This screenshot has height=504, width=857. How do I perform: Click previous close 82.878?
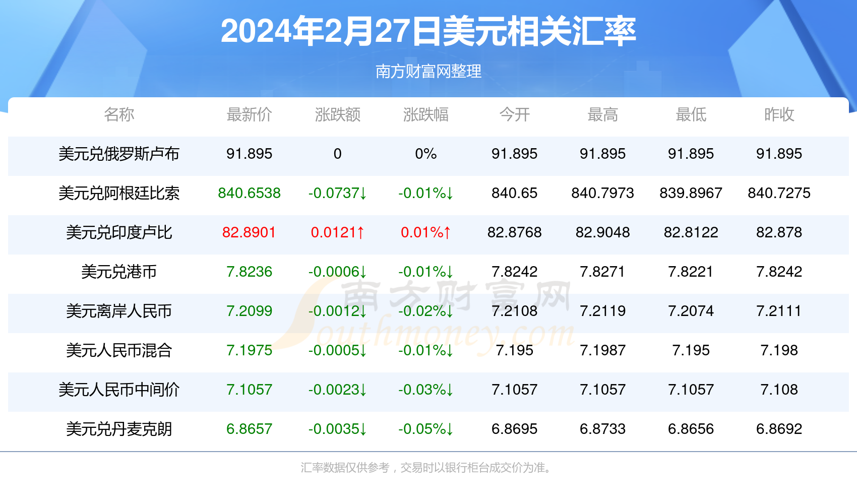(x=779, y=232)
